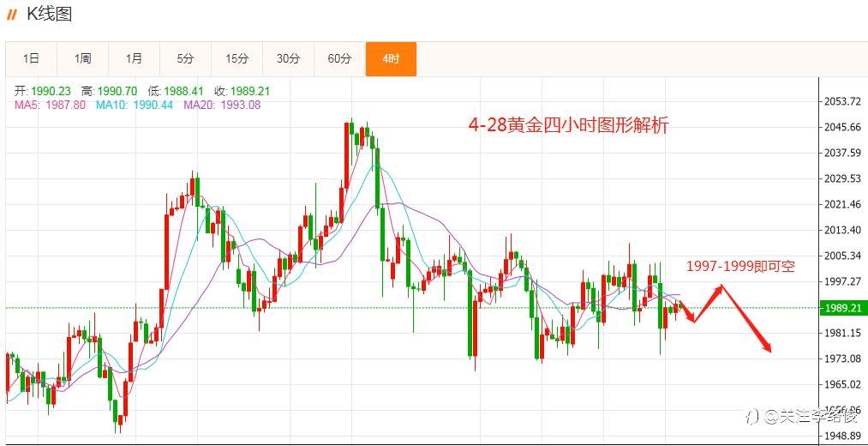The width and height of the screenshot is (868, 446).
Task: Click the MA10: 1990.44 indicator label
Action: coord(135,105)
